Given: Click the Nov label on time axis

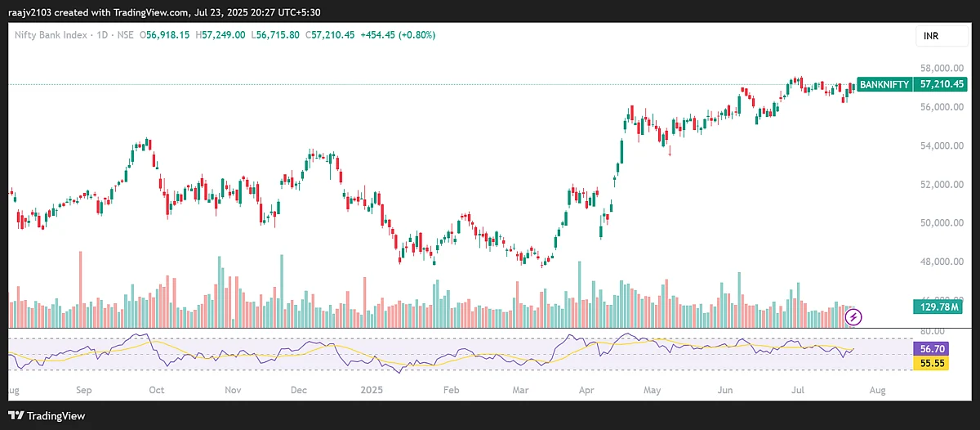Looking at the screenshot, I should (x=234, y=391).
